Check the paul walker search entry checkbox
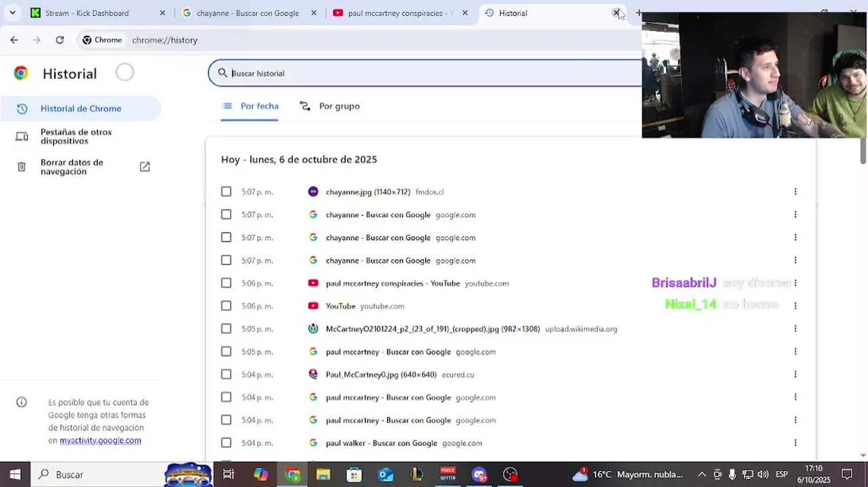 pos(226,443)
